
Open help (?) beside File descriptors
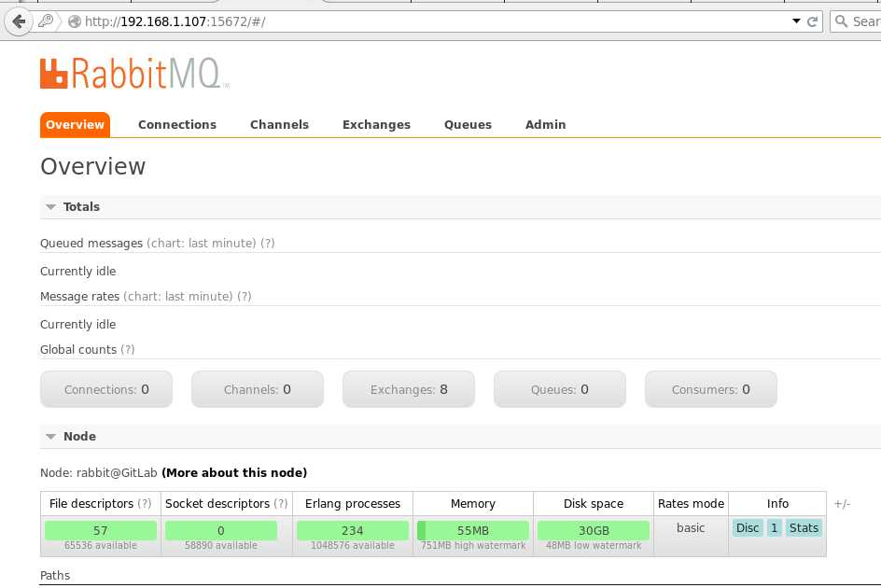[145, 504]
